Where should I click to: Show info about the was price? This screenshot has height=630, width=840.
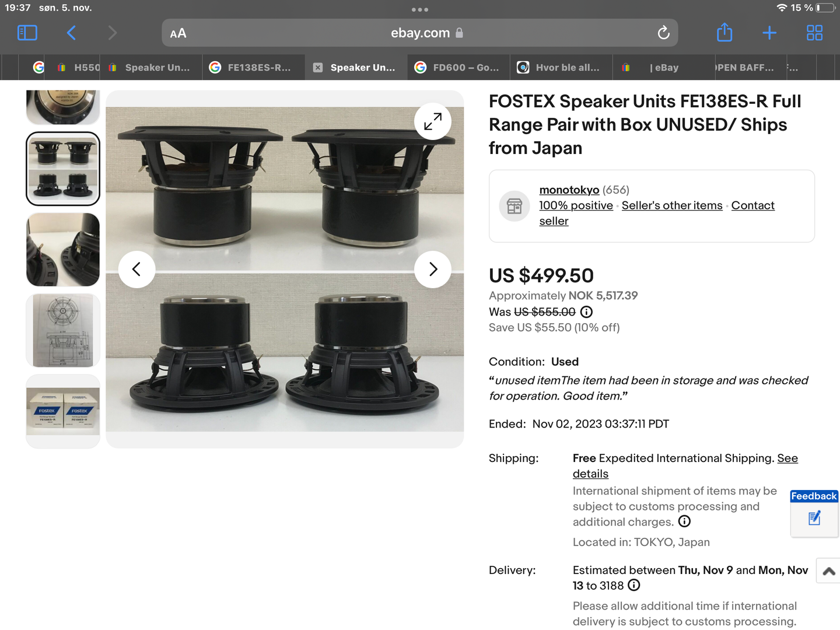pyautogui.click(x=587, y=312)
